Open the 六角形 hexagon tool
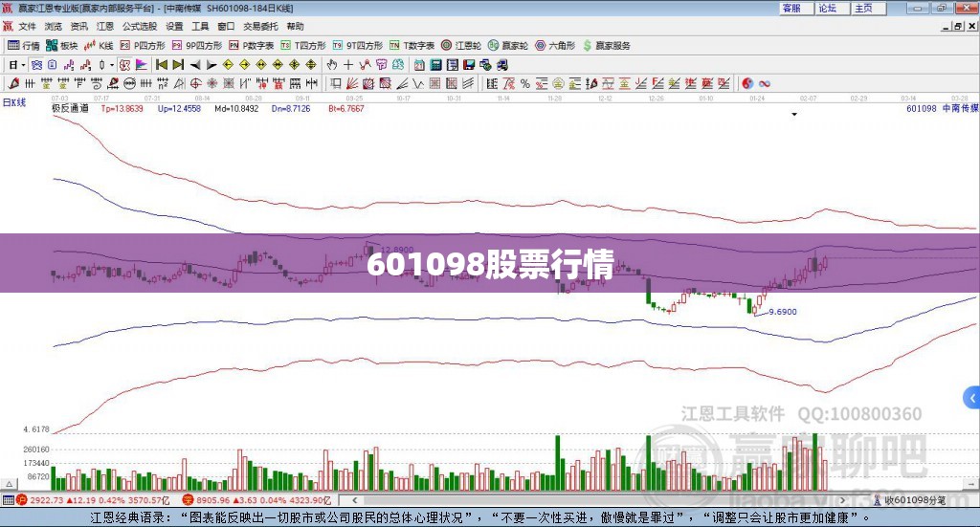This screenshot has height=527, width=980. pyautogui.click(x=555, y=46)
